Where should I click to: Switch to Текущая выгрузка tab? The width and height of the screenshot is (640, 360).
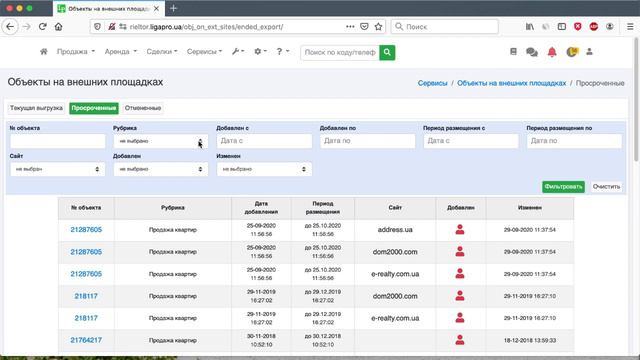(x=36, y=108)
